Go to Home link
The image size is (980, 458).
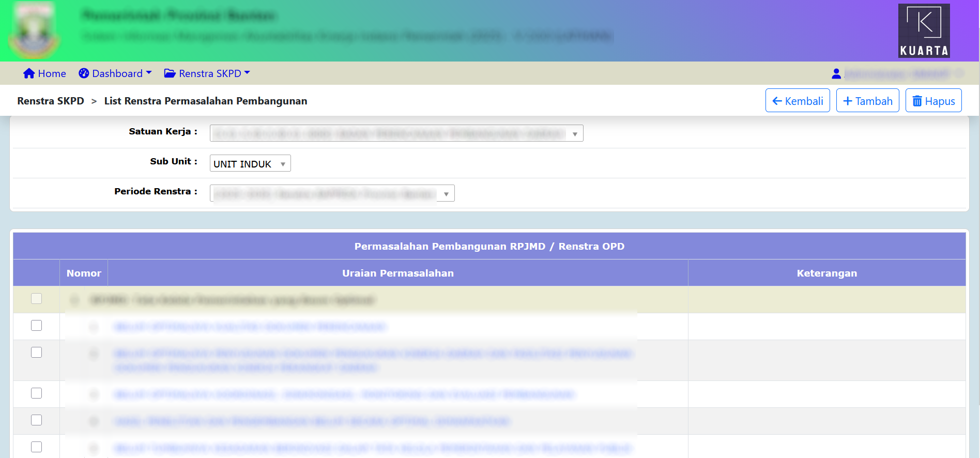[52, 73]
